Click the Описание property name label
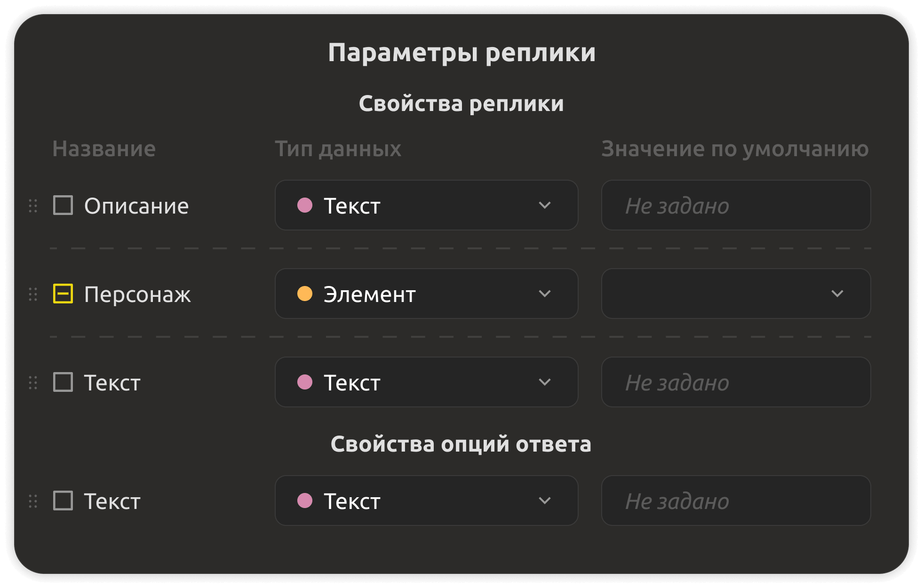 (136, 206)
